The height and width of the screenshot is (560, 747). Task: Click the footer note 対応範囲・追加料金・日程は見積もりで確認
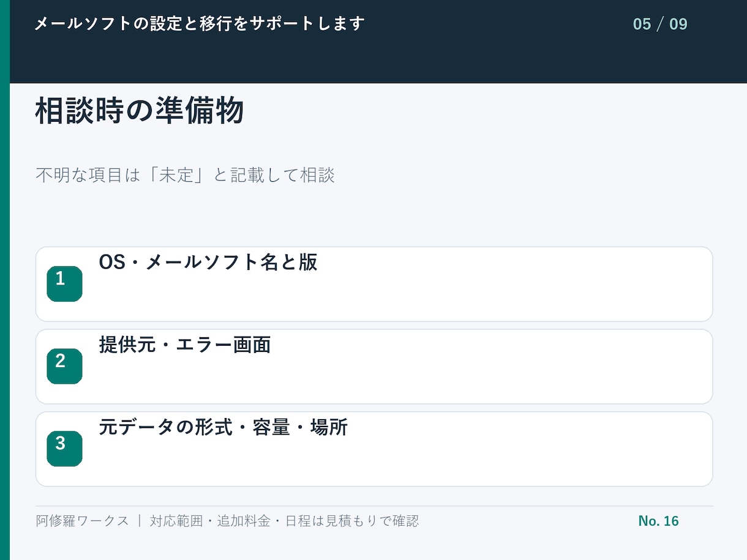click(284, 521)
